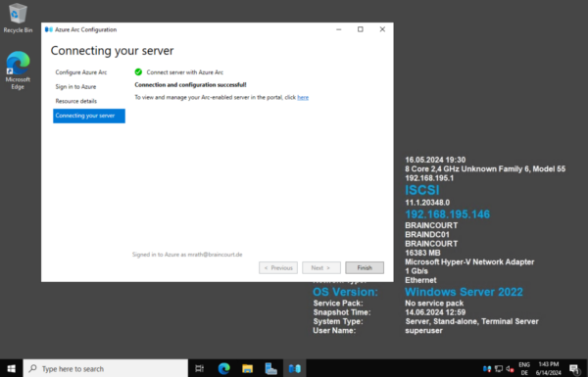Open the volume tray icon
Screen dimensions: 588x377
pos(510,369)
